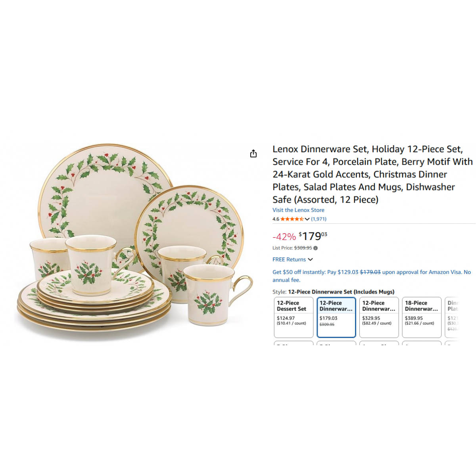Click the share icon beside the product image
The width and height of the screenshot is (476, 476).
253,154
